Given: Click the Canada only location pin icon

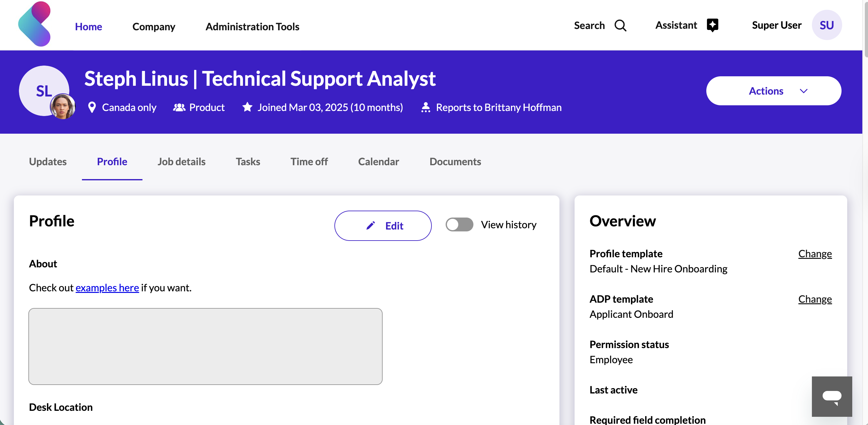Looking at the screenshot, I should coord(92,108).
